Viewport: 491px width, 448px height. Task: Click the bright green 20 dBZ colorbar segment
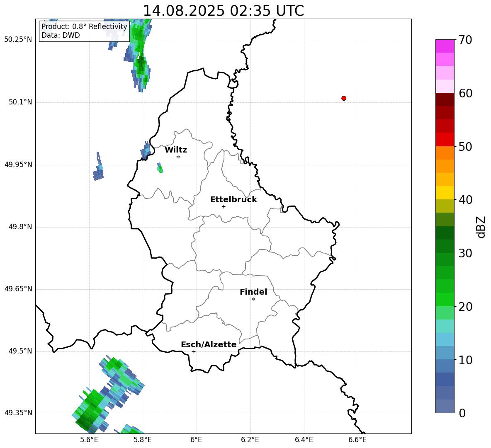pos(445,299)
